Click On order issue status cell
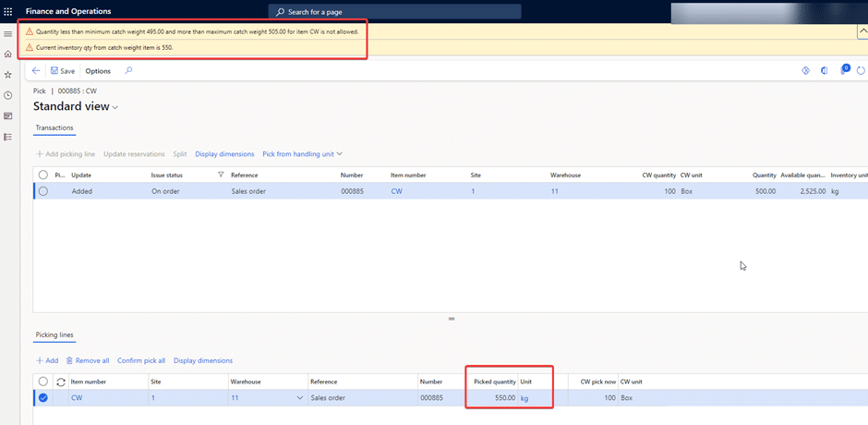868x425 pixels. click(163, 191)
